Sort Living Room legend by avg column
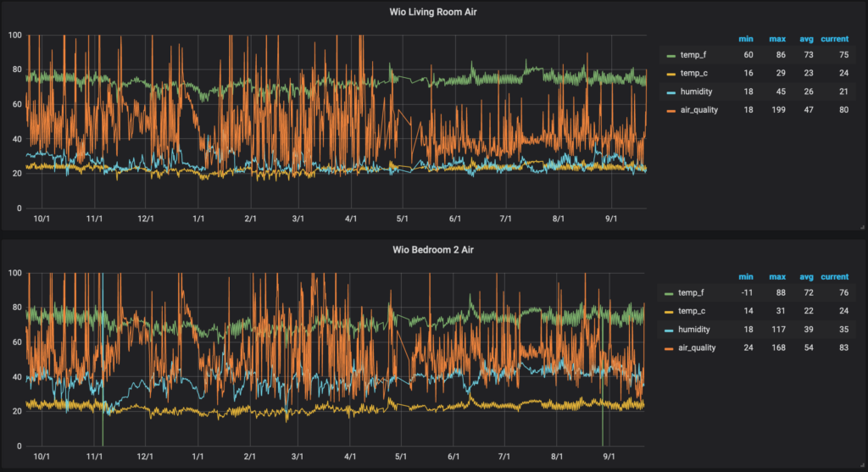 pyautogui.click(x=806, y=39)
